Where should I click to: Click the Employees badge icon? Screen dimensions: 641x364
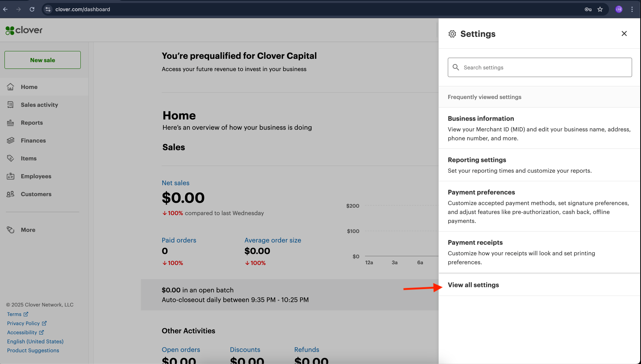[10, 176]
